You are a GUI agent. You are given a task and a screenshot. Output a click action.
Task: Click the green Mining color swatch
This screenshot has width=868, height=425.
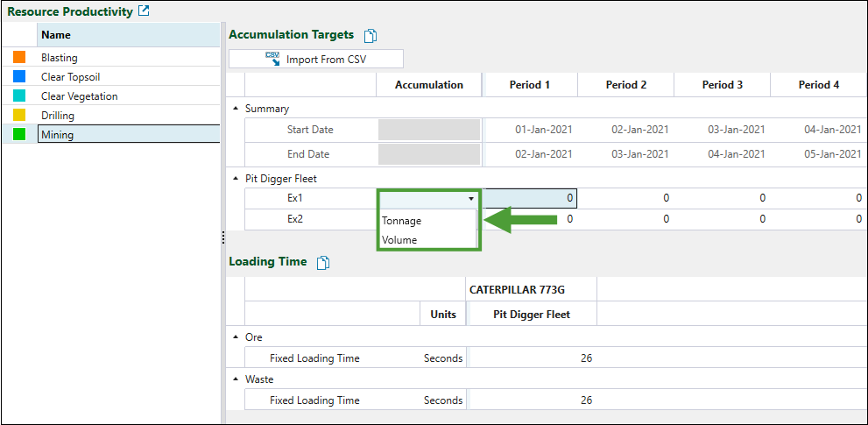pyautogui.click(x=20, y=135)
